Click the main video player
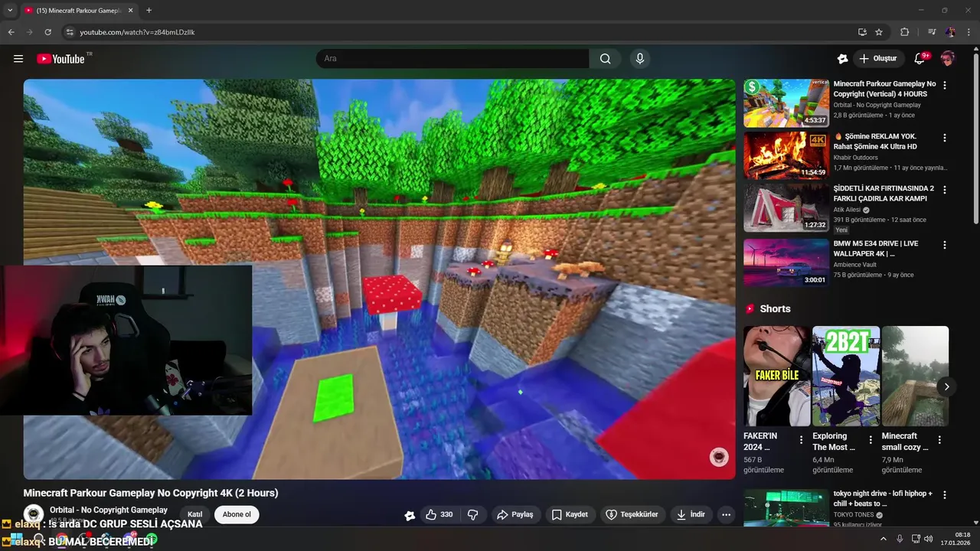The width and height of the screenshot is (980, 551). tap(379, 279)
